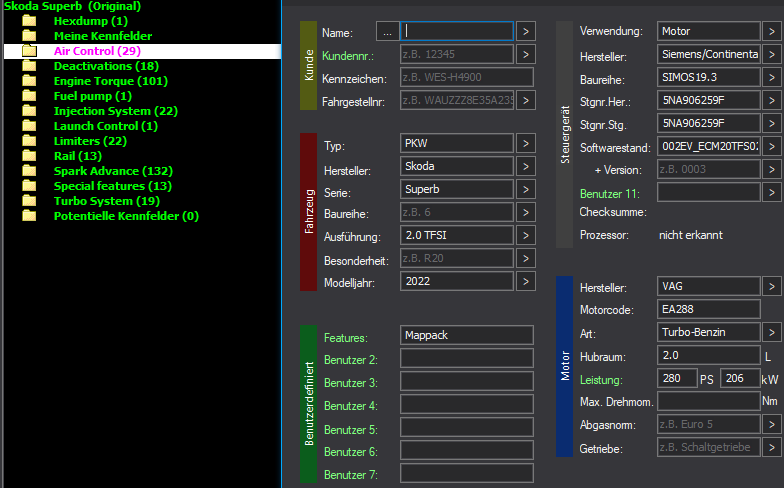
Task: Click the Injection System folder icon
Action: point(30,111)
